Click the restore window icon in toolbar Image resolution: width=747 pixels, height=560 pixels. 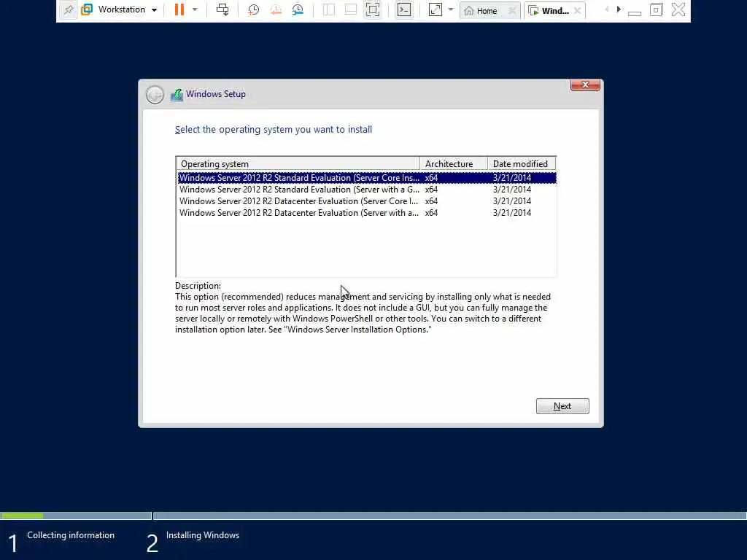[656, 9]
